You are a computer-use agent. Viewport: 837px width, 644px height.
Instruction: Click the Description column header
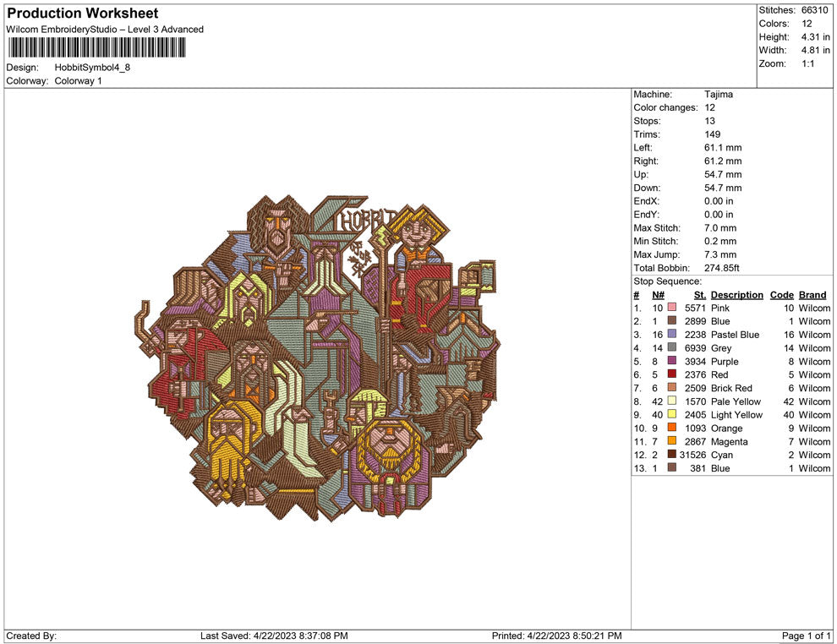click(736, 294)
